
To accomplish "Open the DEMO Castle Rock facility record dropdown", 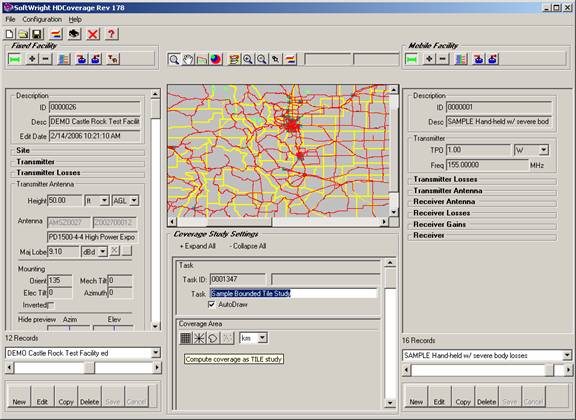I will click(x=156, y=353).
